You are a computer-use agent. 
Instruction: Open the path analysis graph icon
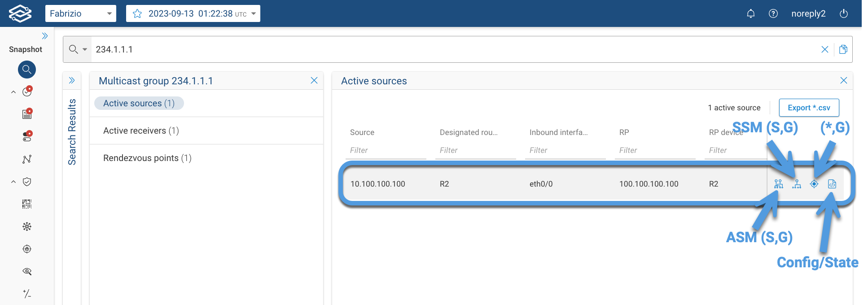point(27,159)
